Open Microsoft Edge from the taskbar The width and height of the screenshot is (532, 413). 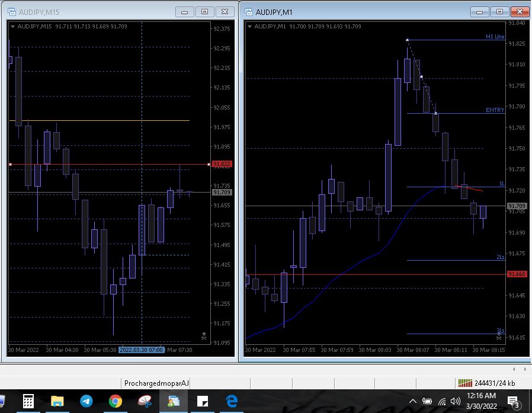[x=232, y=401]
